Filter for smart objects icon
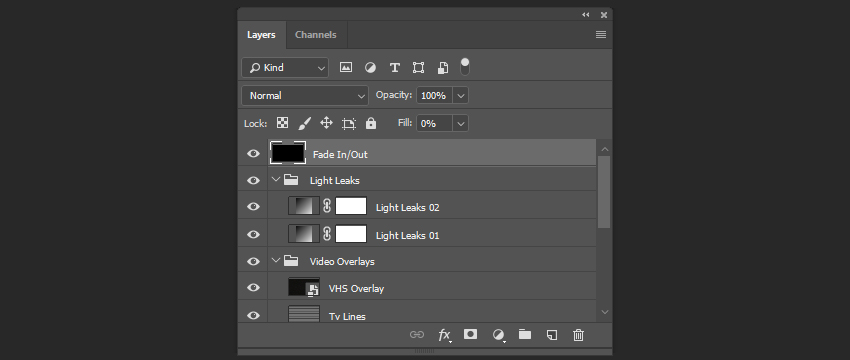Viewport: 850px width, 360px height. click(x=443, y=67)
